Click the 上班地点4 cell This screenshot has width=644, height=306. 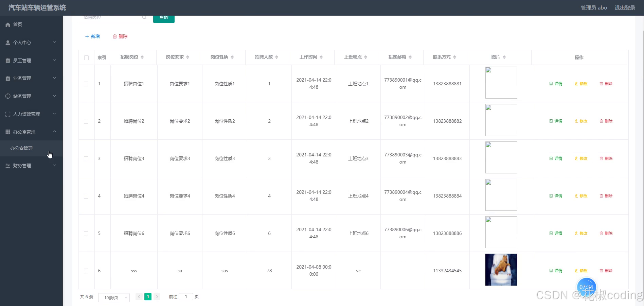pos(358,196)
